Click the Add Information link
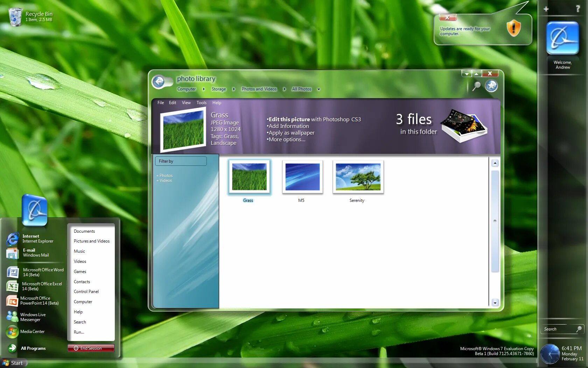Screen dimensions: 588x368 pyautogui.click(x=288, y=126)
